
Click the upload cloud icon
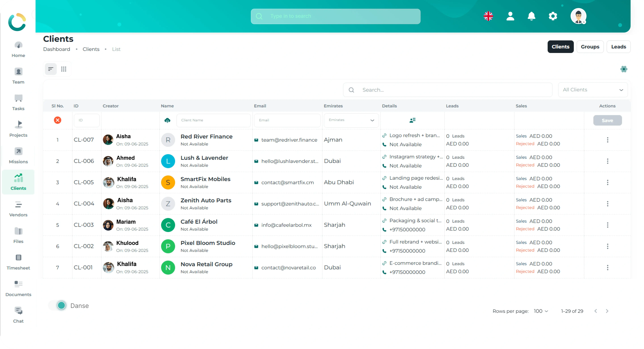(x=167, y=120)
